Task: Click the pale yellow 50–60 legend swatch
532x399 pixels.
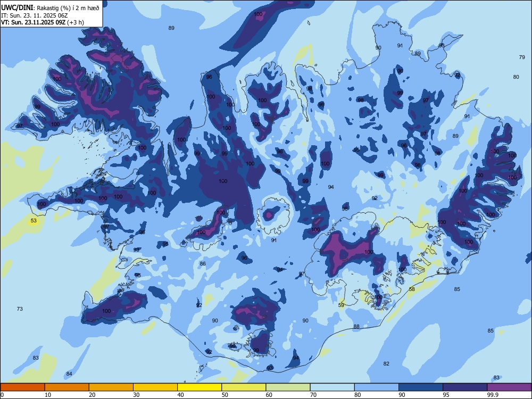Action: [x=244, y=387]
